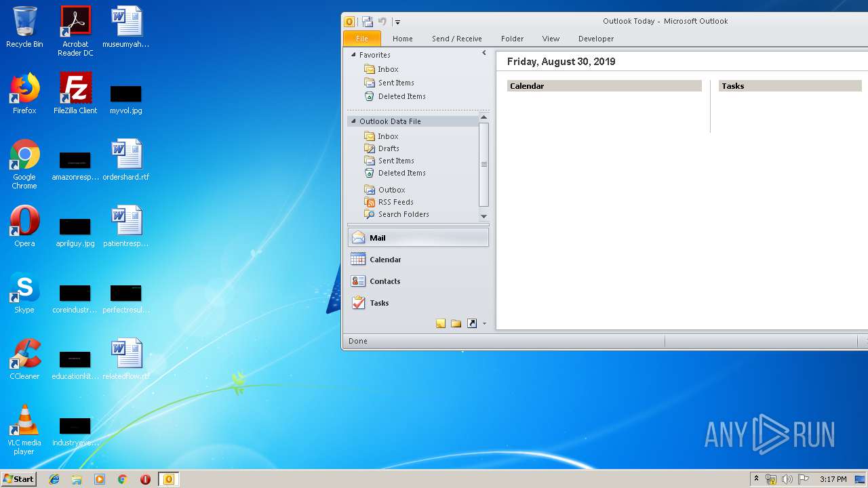Open the File tab in Outlook
Viewport: 868px width, 488px height.
(362, 39)
